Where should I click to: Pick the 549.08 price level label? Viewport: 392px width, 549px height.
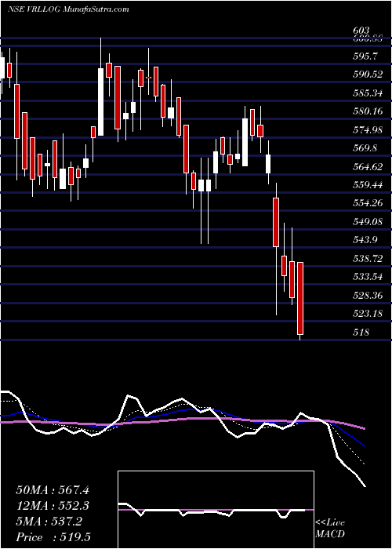[x=368, y=221]
